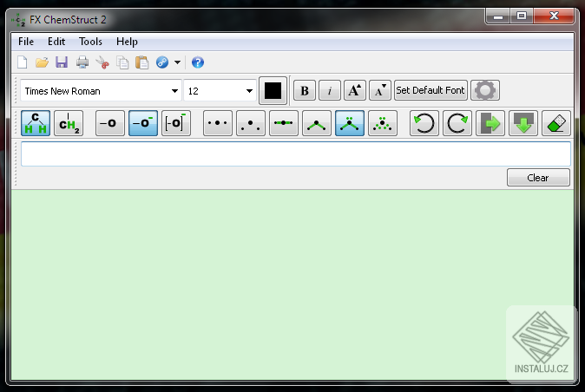Expand the arrow beside the link icon

click(177, 62)
